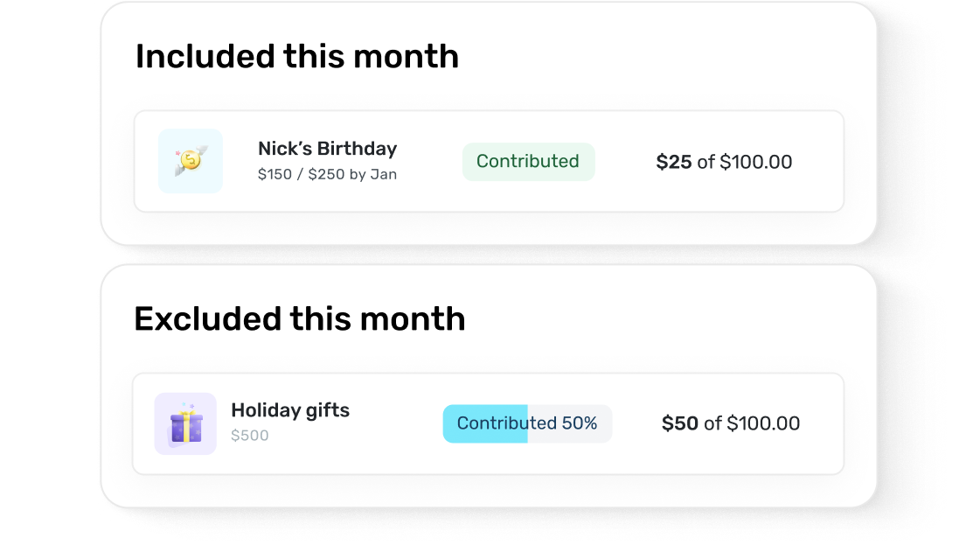Click the money with wings icon for Nick's Birthday
This screenshot has width=980, height=552.
[190, 161]
